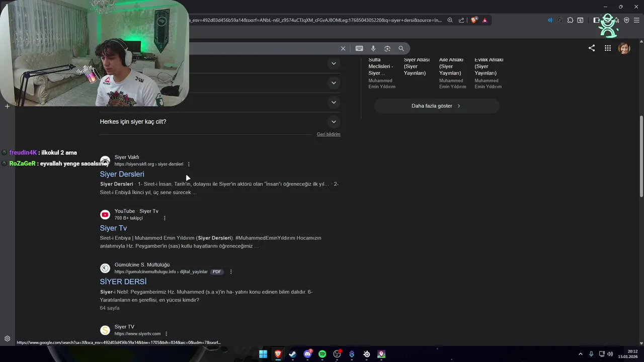Expand the second question chevron below webcam
Screen dimensions: 644x362
[333, 83]
